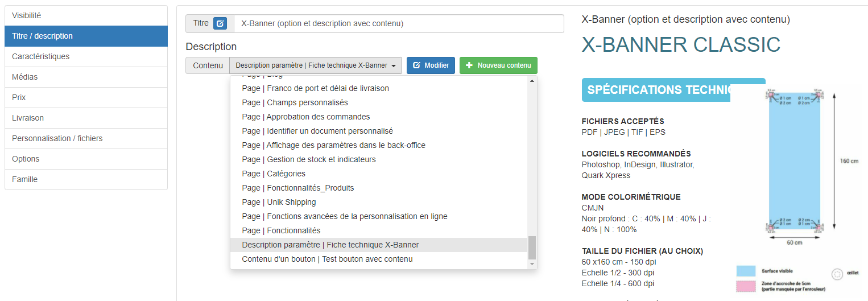Viewport: 868px width, 301px height.
Task: Pick 'Page | Catégories' from the dropdown list
Action: click(274, 174)
